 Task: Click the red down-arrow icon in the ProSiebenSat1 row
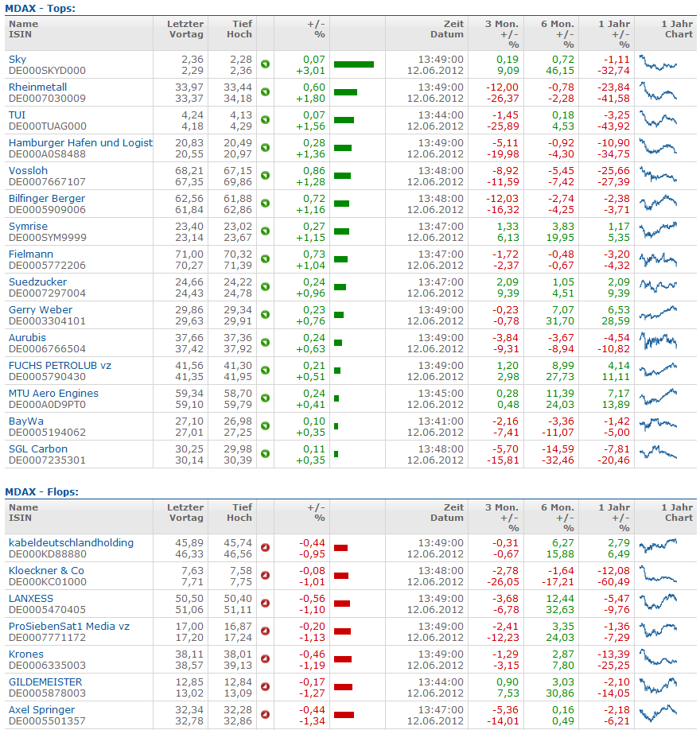[x=265, y=631]
